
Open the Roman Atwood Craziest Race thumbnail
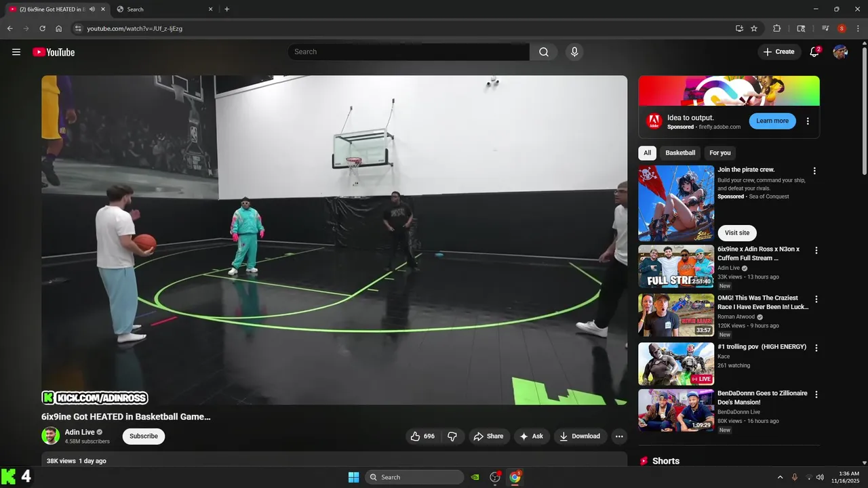pyautogui.click(x=676, y=315)
